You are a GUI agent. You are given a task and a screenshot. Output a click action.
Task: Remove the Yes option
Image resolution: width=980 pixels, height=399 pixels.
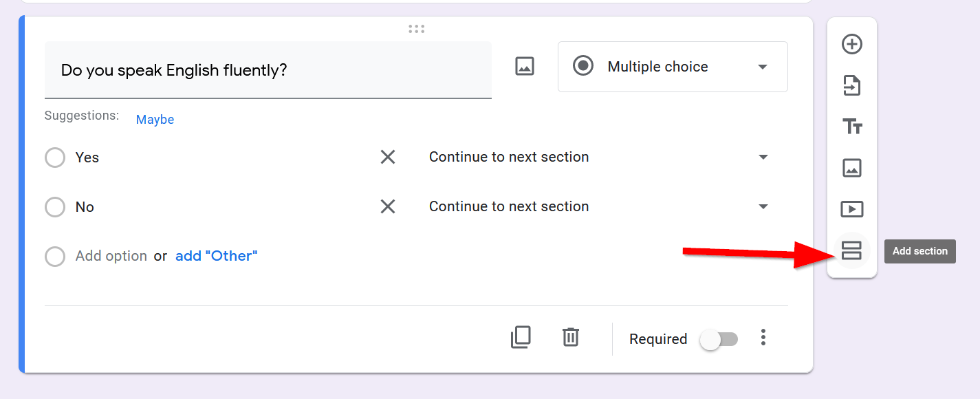click(388, 158)
